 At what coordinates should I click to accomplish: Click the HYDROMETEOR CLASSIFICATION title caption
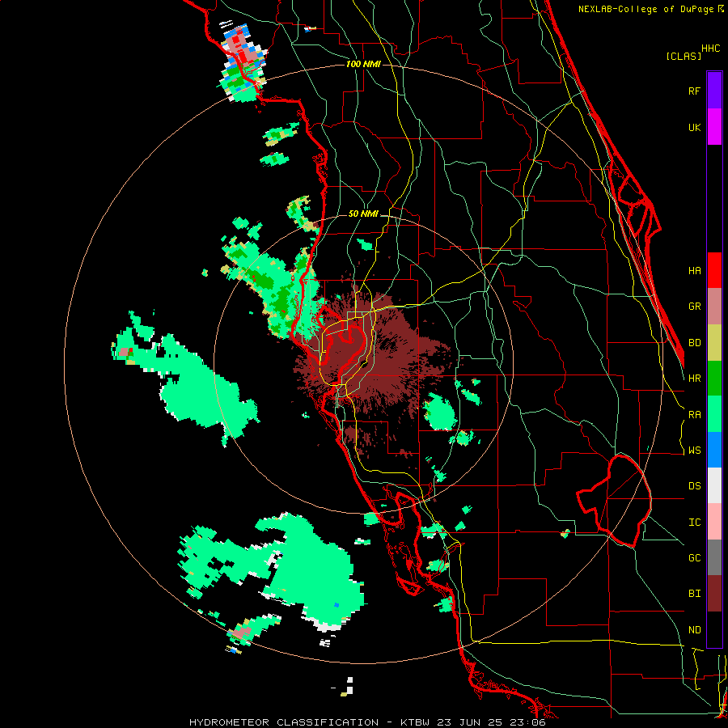click(284, 722)
